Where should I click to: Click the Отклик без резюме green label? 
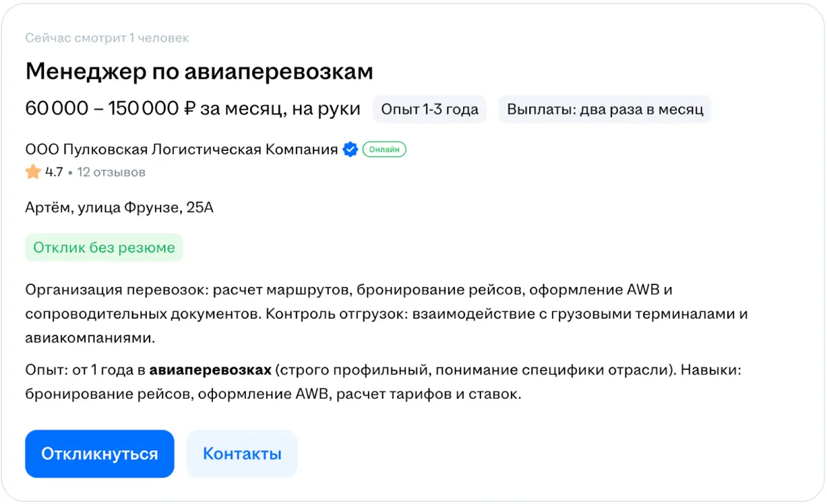[x=104, y=248]
